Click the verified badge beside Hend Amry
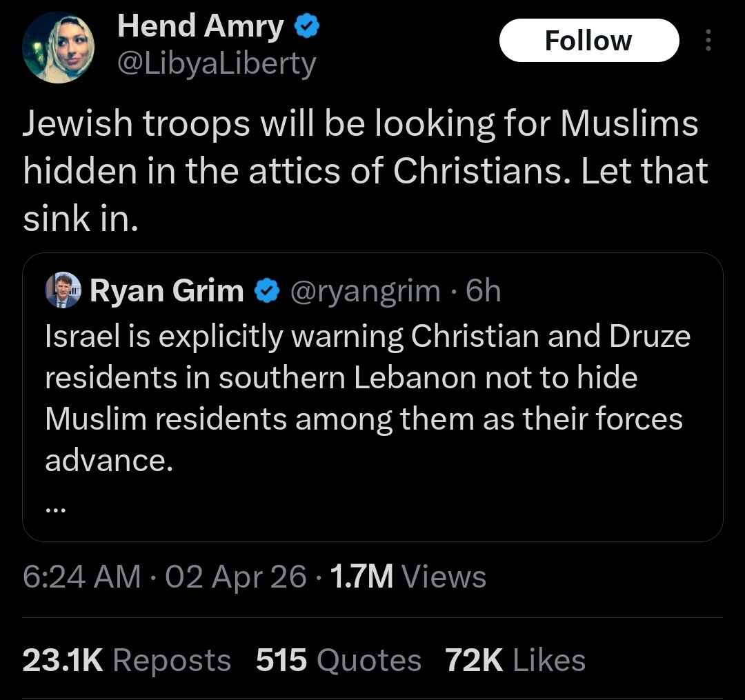Screen dimensions: 745x700 (306, 27)
